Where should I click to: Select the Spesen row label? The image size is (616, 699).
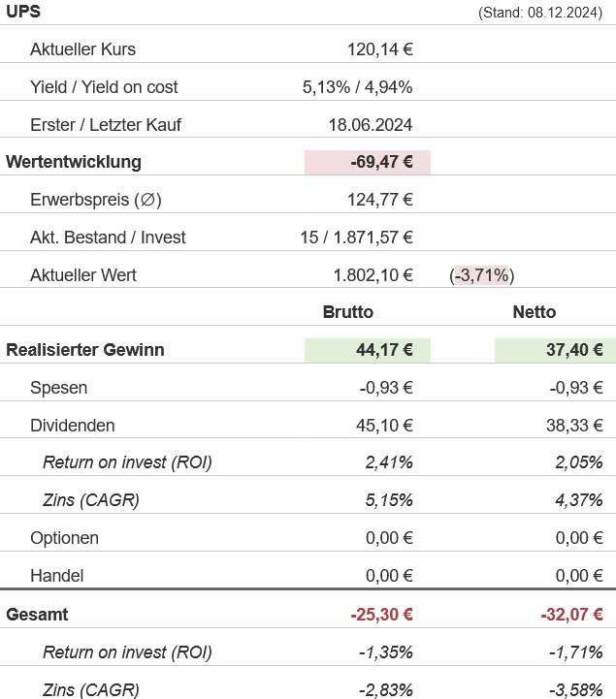pos(59,388)
